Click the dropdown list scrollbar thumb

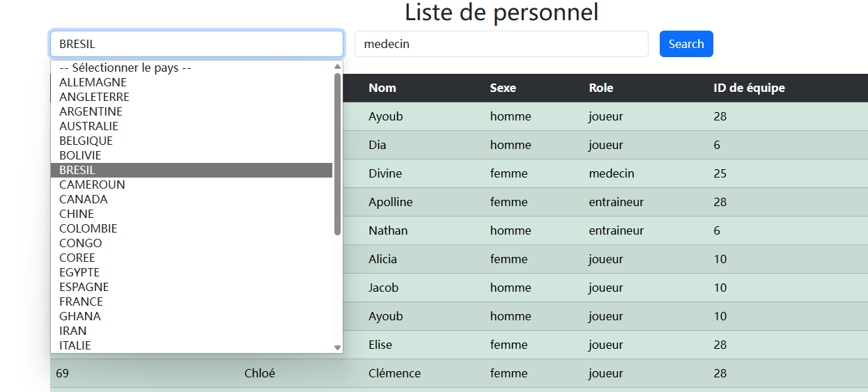click(338, 153)
